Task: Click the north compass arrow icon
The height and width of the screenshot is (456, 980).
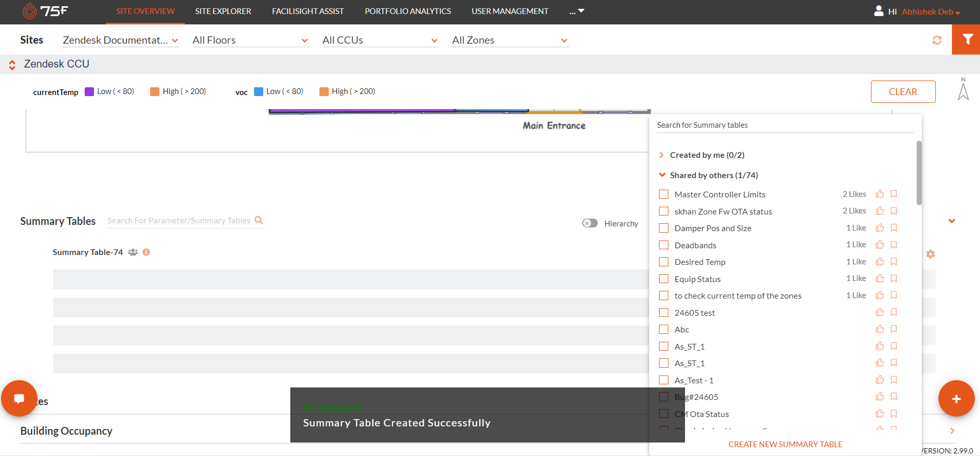Action: tap(963, 89)
